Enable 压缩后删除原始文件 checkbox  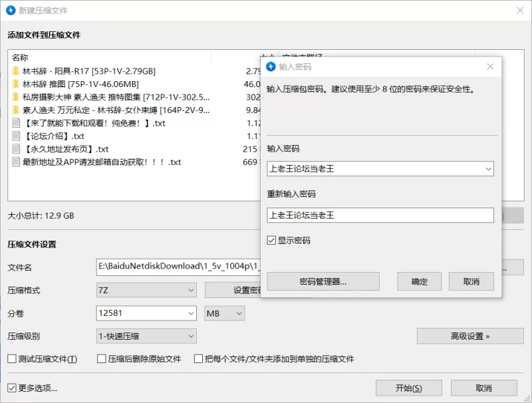pos(102,358)
